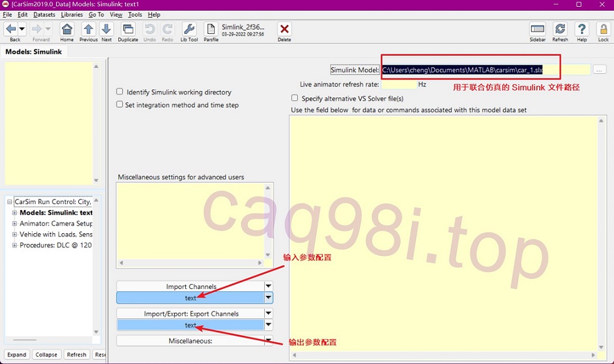
Task: Browse for Simulink model with ellipsis button
Action: pos(599,69)
